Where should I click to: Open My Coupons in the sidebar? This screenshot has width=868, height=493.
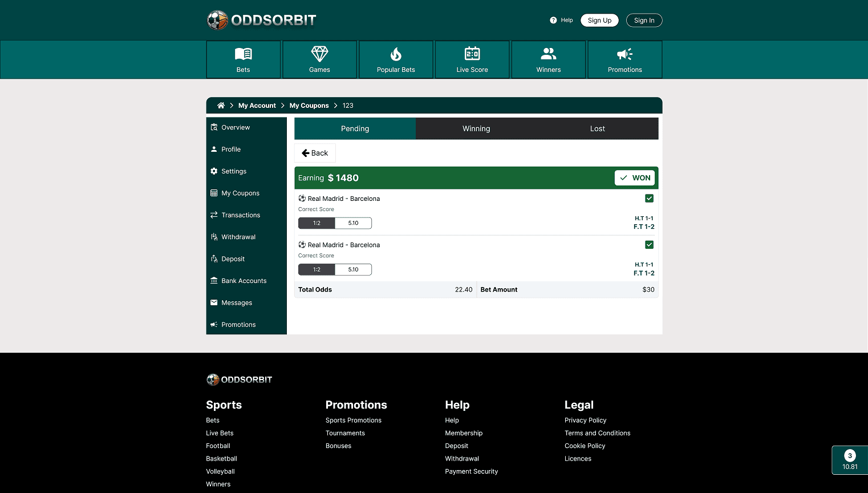(x=246, y=193)
